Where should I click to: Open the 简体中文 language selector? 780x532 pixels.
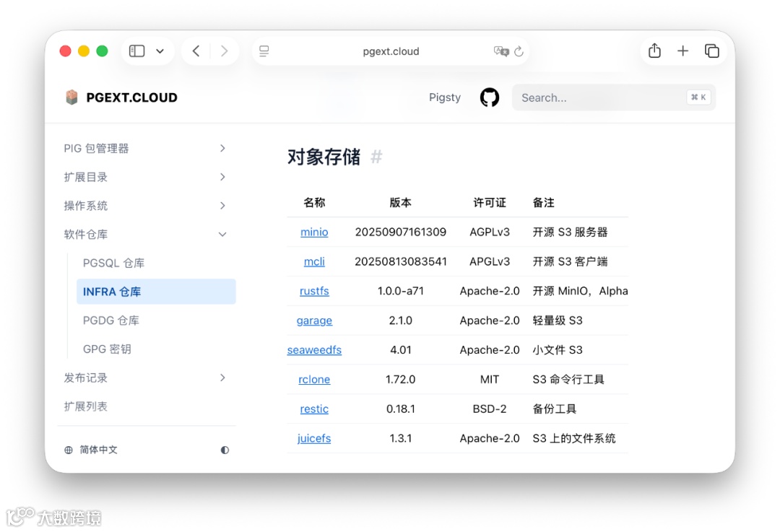pos(91,450)
